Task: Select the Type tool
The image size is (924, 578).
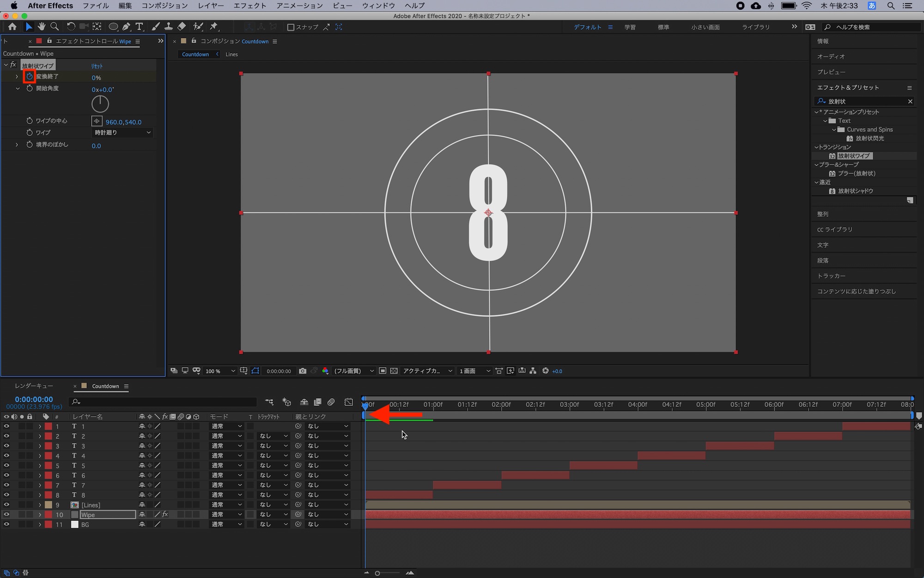Action: [x=139, y=27]
